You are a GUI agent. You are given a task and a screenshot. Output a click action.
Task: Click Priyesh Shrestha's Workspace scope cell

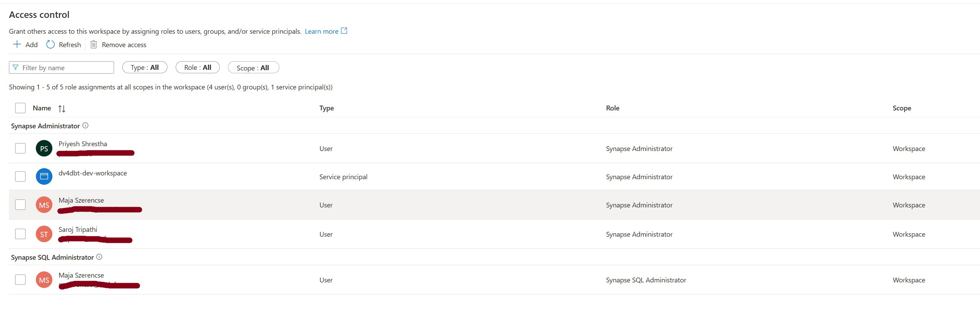click(x=909, y=149)
